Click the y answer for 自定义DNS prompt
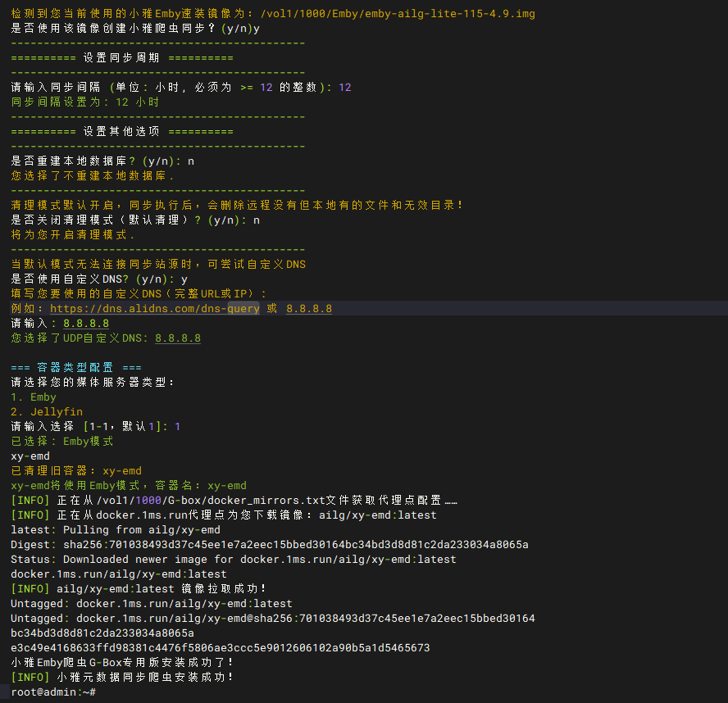Image resolution: width=728 pixels, height=703 pixels. (184, 279)
